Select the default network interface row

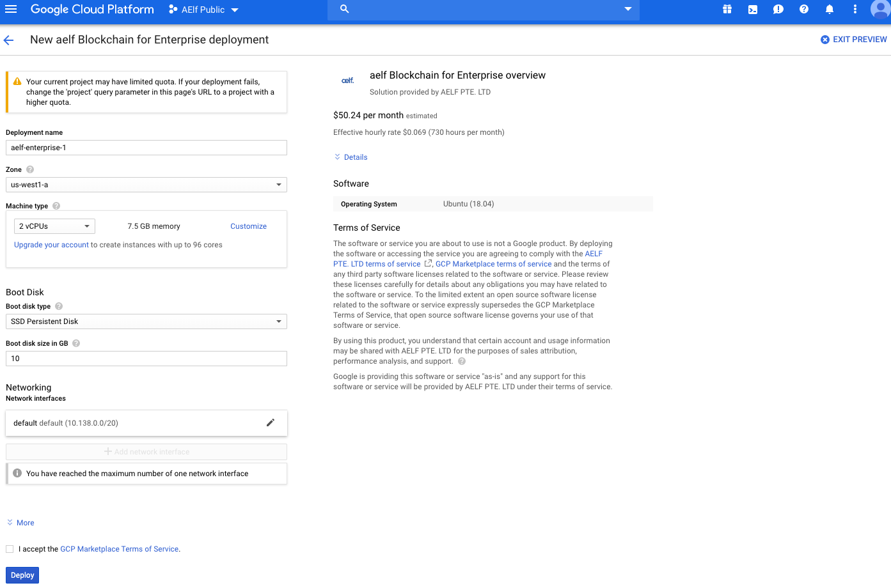point(146,423)
